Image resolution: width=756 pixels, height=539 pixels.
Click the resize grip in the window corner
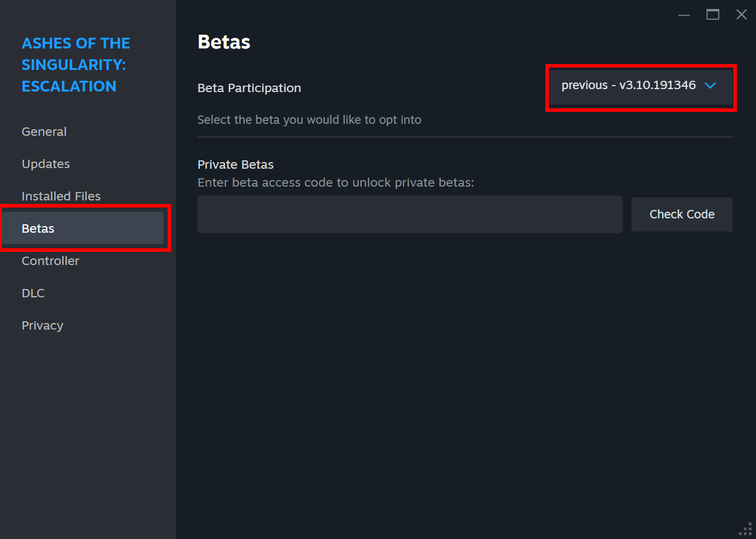pyautogui.click(x=746, y=529)
